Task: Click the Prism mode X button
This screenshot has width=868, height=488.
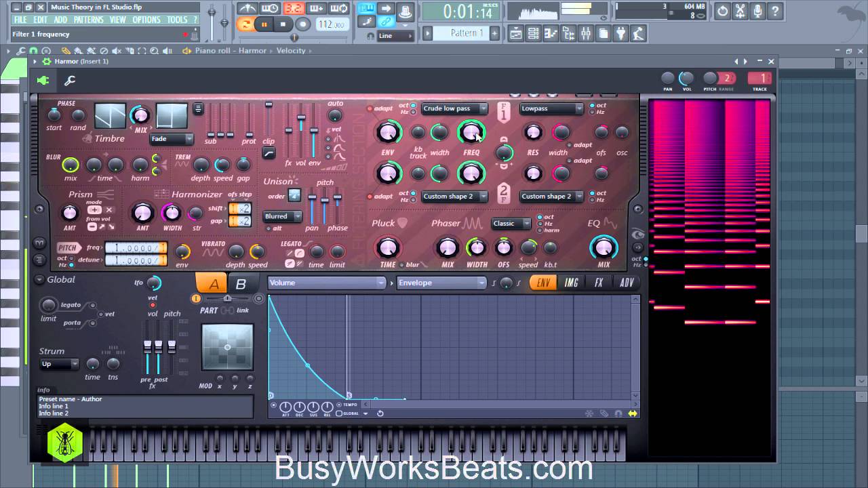Action: click(108, 210)
